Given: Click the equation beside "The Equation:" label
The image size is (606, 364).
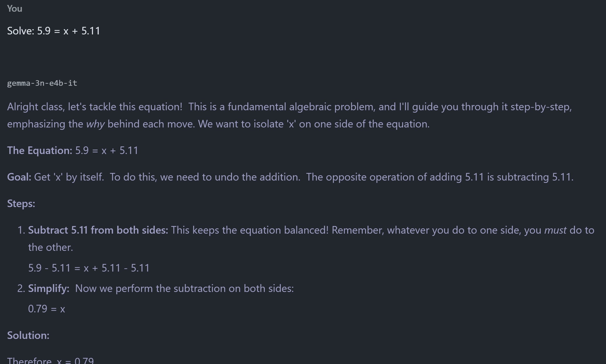Looking at the screenshot, I should pyautogui.click(x=107, y=150).
